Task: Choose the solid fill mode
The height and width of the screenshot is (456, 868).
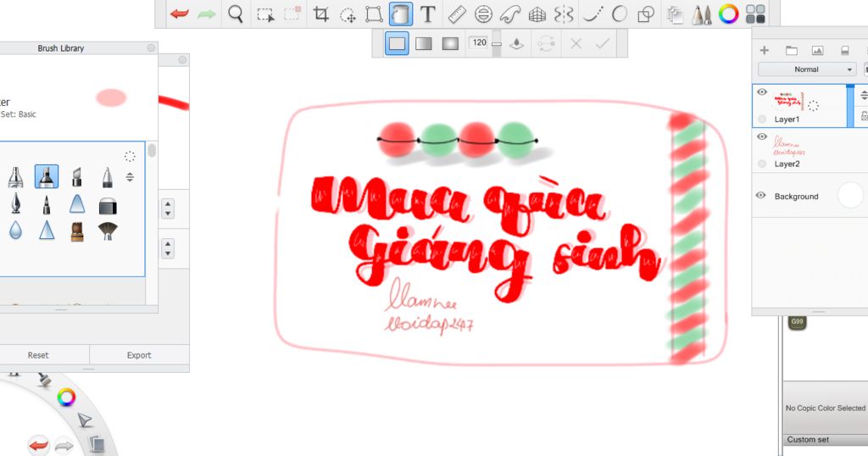Action: coord(397,43)
